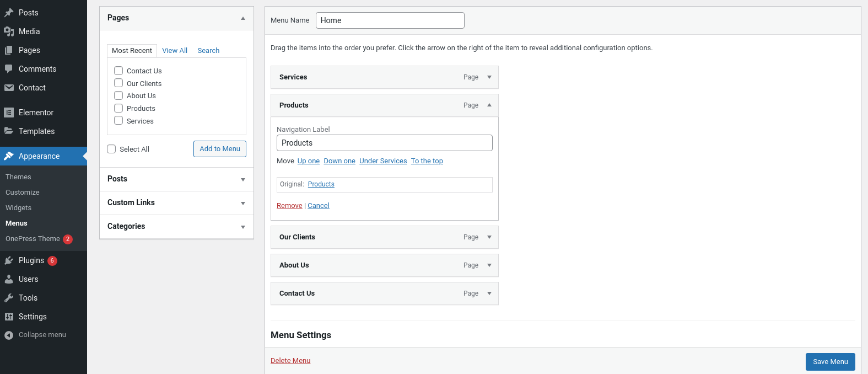The height and width of the screenshot is (374, 868).
Task: Enable the Select All checkbox
Action: 111,149
